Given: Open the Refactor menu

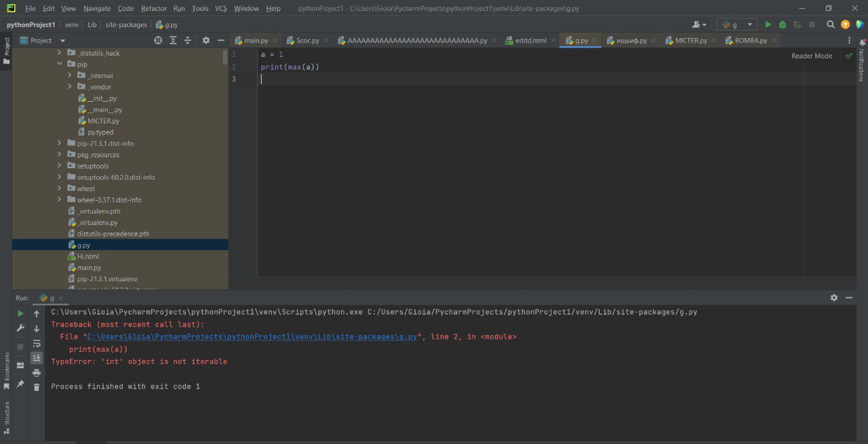Looking at the screenshot, I should 153,8.
